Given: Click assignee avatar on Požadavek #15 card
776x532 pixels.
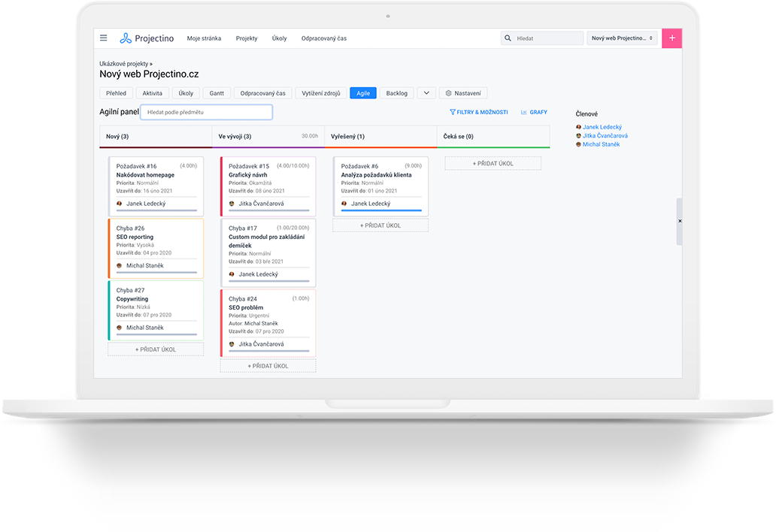Looking at the screenshot, I should point(232,204).
